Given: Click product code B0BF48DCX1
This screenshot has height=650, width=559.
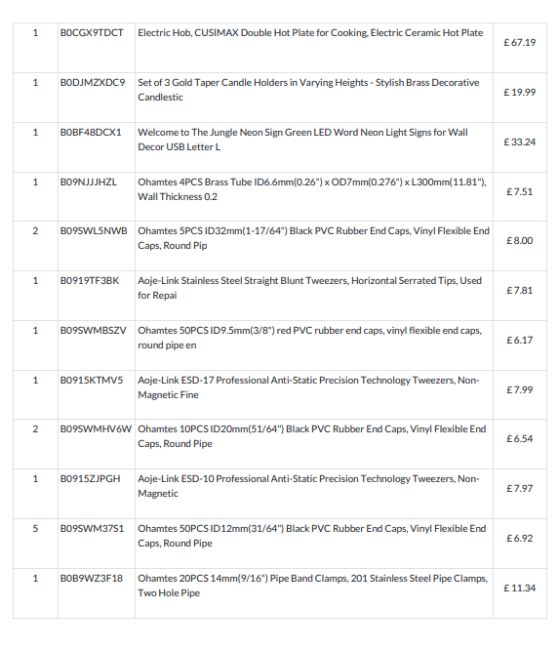Looking at the screenshot, I should (x=91, y=132).
